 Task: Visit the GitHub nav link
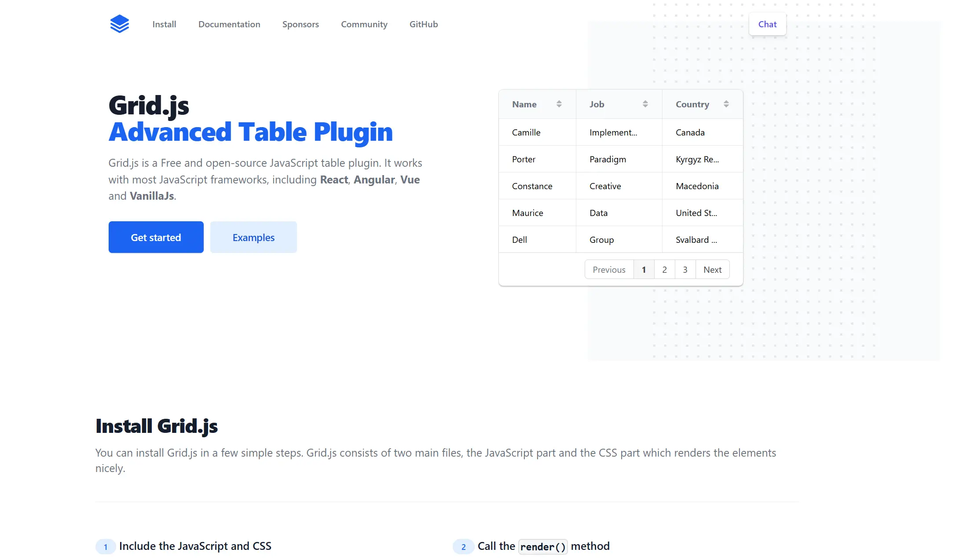click(424, 24)
